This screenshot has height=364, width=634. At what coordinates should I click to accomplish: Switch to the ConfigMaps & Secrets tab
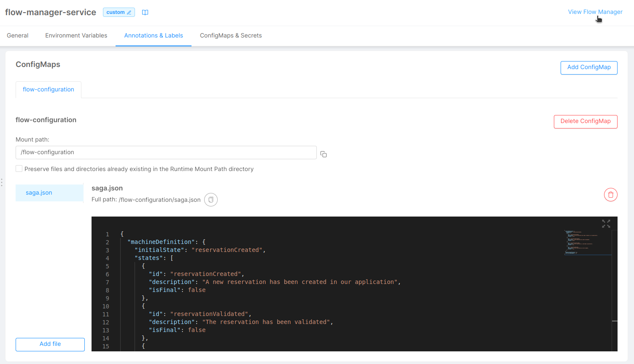pos(231,35)
